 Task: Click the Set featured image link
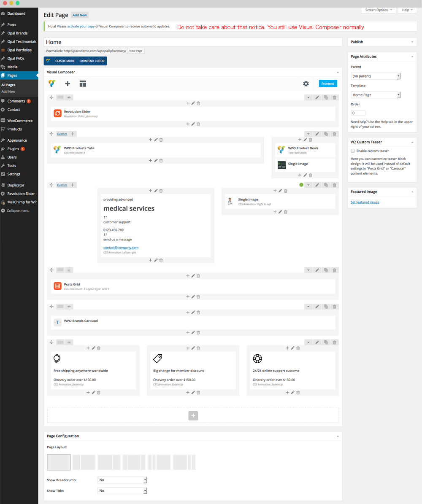[x=365, y=202]
